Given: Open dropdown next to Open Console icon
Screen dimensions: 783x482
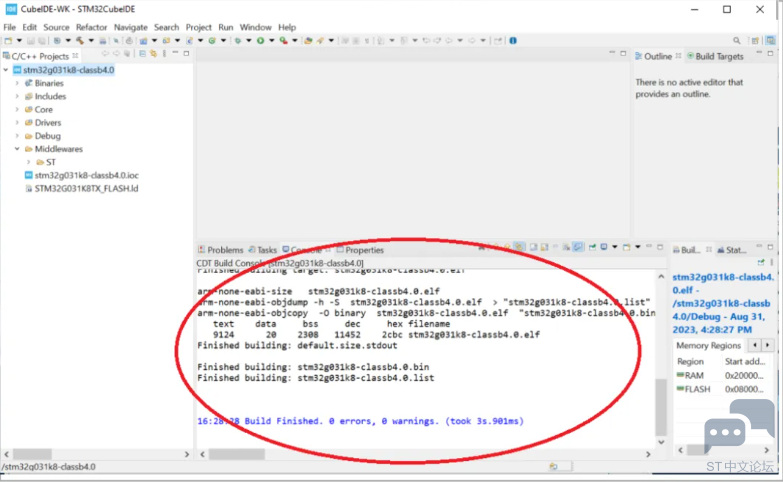Looking at the screenshot, I should point(638,247).
